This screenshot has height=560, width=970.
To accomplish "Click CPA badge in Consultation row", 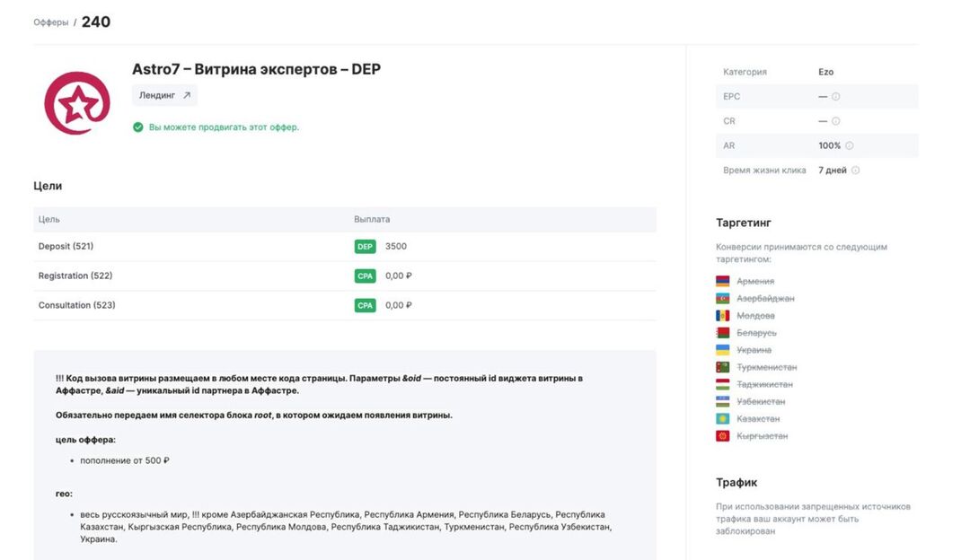I will pos(365,305).
